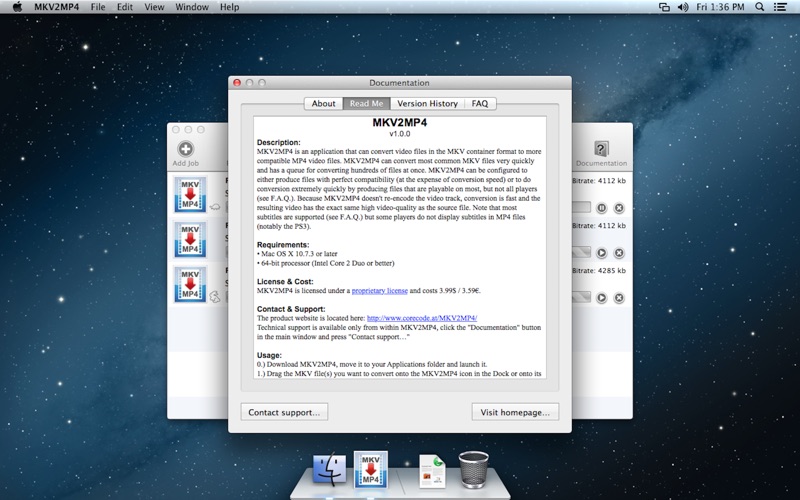The width and height of the screenshot is (800, 500).
Task: Pause the first conversion job
Action: 602,208
